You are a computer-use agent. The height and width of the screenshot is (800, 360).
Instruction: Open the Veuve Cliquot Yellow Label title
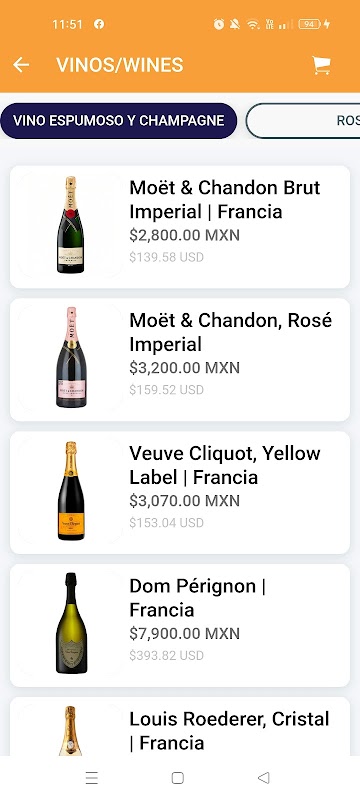[x=225, y=465]
